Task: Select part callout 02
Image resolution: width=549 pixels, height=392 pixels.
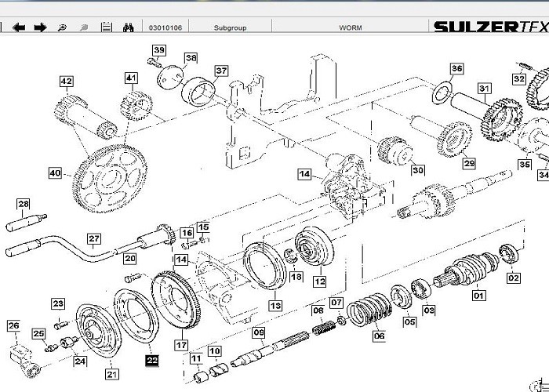Action: pyautogui.click(x=514, y=278)
